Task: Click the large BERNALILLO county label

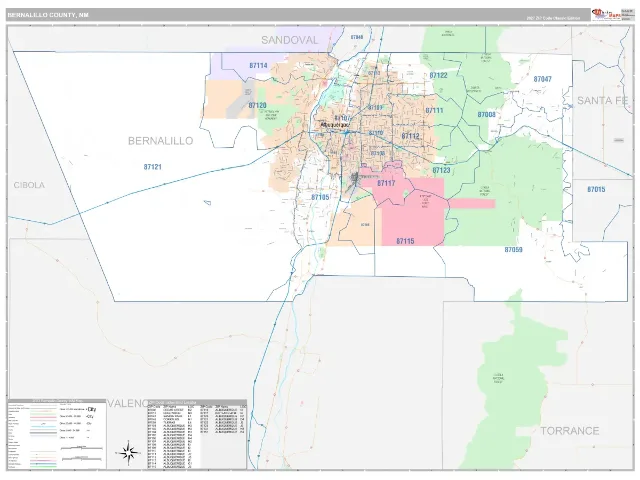Action: [x=160, y=141]
